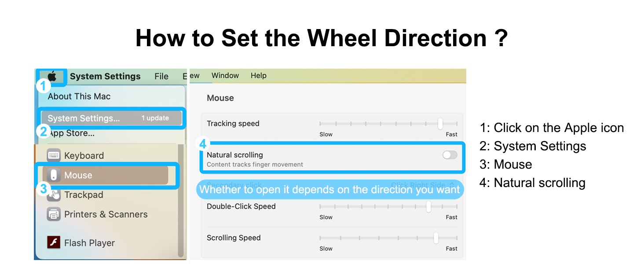
Task: Click the Mouse icon in sidebar
Action: (x=54, y=175)
